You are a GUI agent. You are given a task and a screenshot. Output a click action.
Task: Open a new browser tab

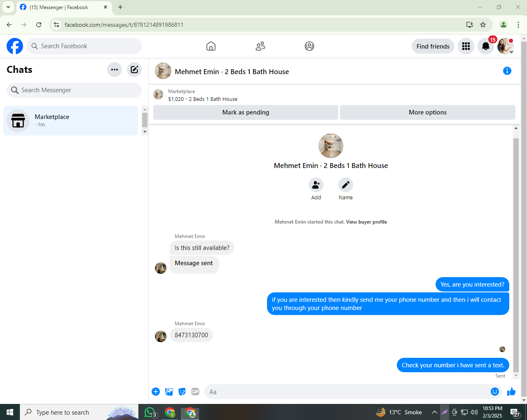[120, 7]
